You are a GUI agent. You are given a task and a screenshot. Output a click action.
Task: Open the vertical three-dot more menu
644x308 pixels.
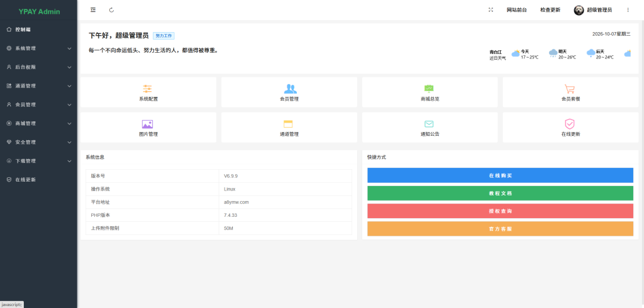pyautogui.click(x=628, y=10)
